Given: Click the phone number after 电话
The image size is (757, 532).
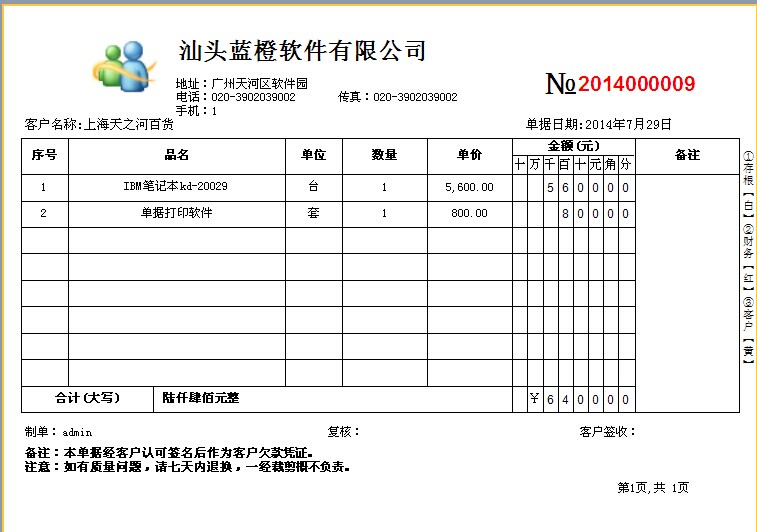Looking at the screenshot, I should (253, 97).
